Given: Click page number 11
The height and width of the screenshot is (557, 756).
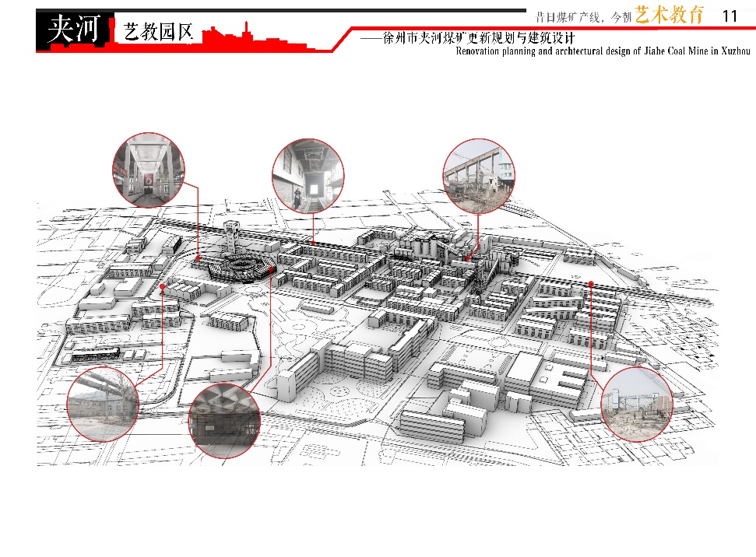Looking at the screenshot, I should [x=730, y=16].
